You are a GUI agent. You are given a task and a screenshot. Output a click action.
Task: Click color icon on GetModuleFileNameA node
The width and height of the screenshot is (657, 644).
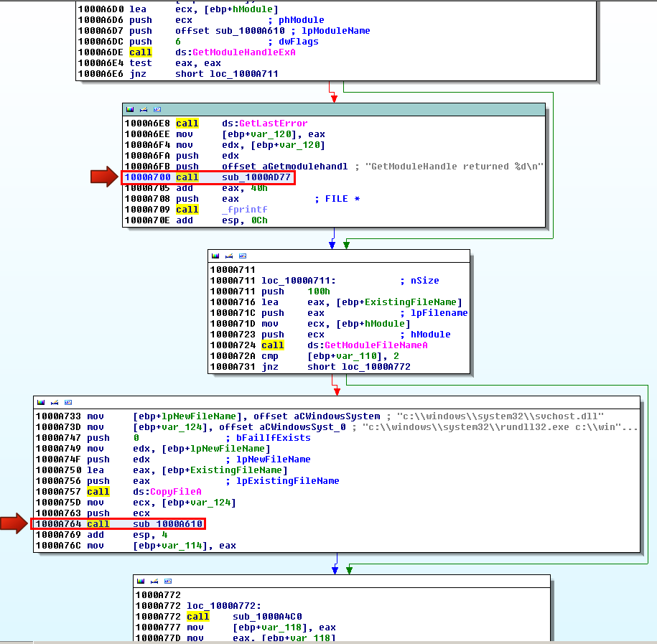click(215, 256)
